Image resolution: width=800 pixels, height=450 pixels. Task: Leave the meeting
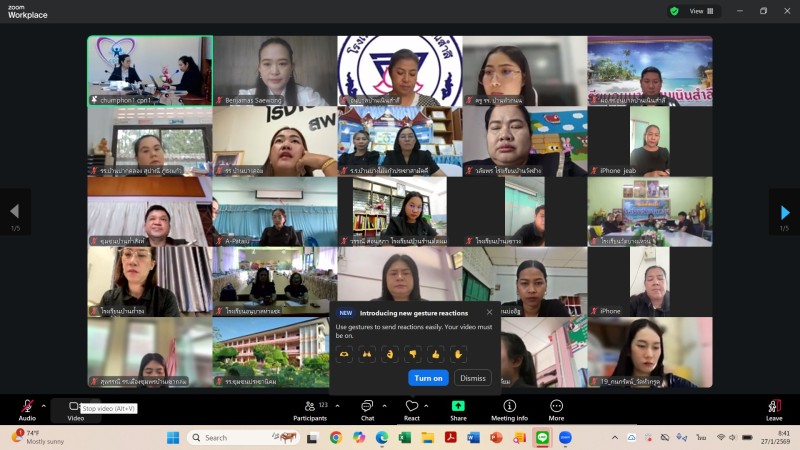click(773, 408)
